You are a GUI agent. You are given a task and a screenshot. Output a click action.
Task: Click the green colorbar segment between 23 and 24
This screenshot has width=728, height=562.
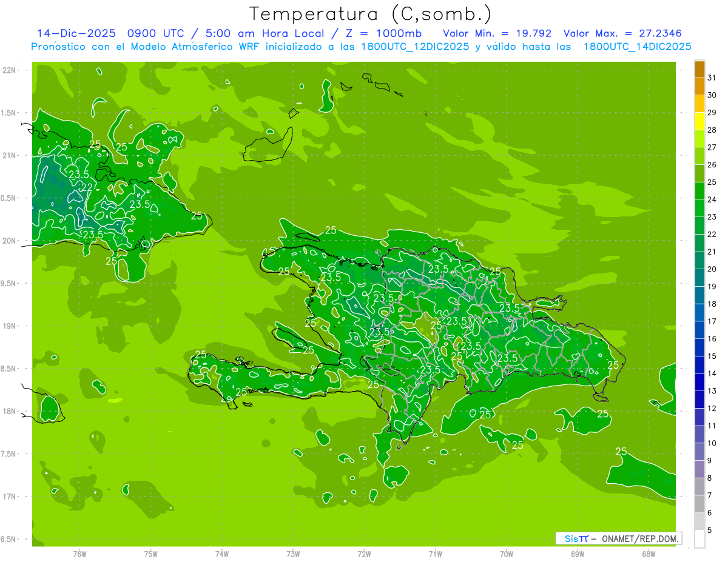[699, 208]
